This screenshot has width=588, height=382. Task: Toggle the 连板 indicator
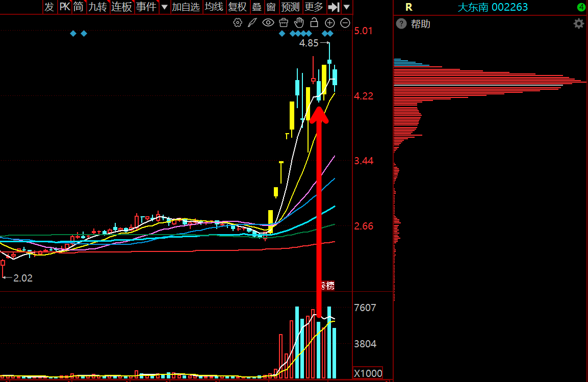coord(121,7)
